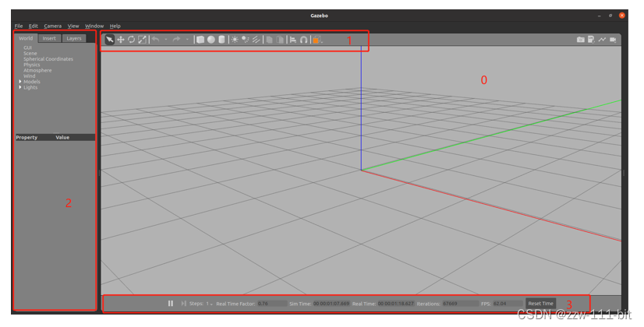Step the simulation forward
Screen dimensions: 644x327
click(x=183, y=304)
